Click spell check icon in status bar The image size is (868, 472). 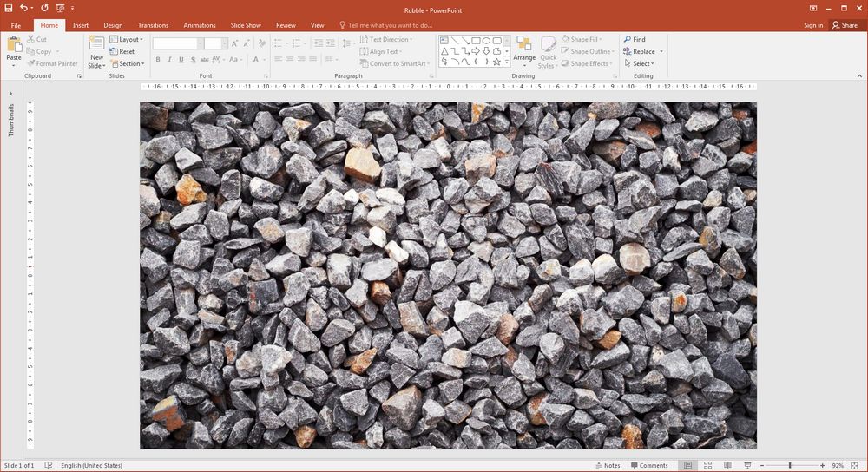coord(48,465)
